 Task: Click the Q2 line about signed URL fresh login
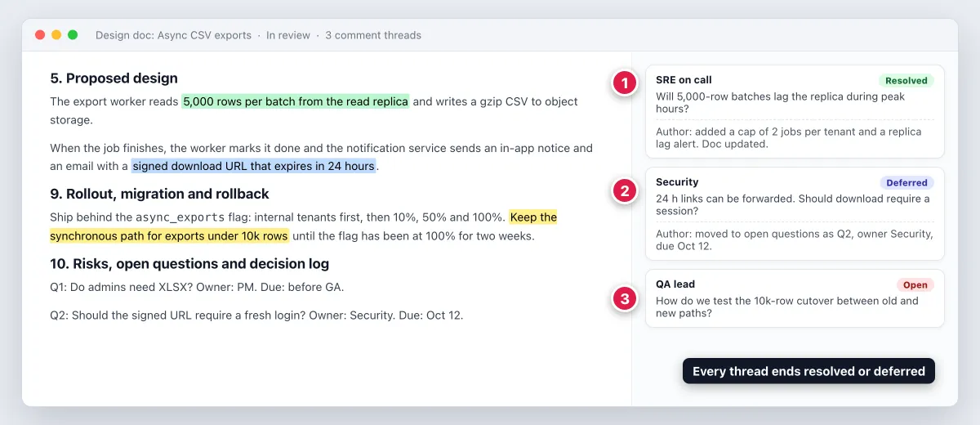click(x=256, y=315)
